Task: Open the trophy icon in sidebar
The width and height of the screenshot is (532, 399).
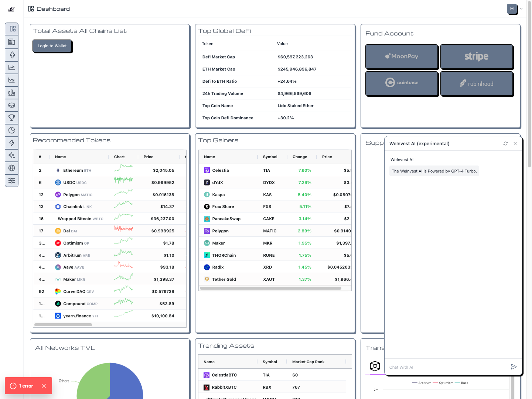Action: point(12,117)
